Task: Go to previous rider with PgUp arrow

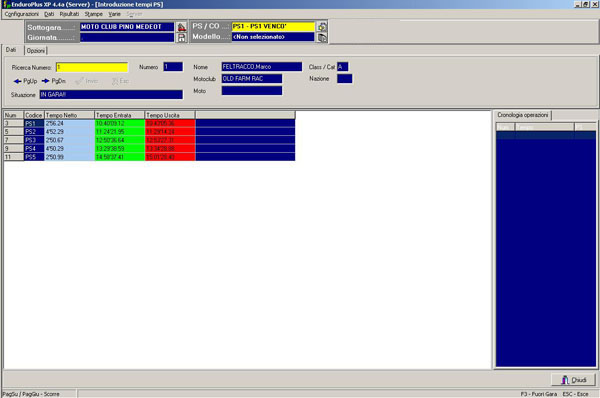Action: pos(25,81)
